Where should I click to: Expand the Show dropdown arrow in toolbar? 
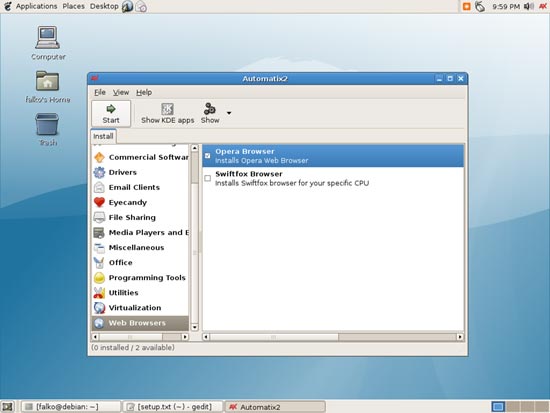point(229,113)
